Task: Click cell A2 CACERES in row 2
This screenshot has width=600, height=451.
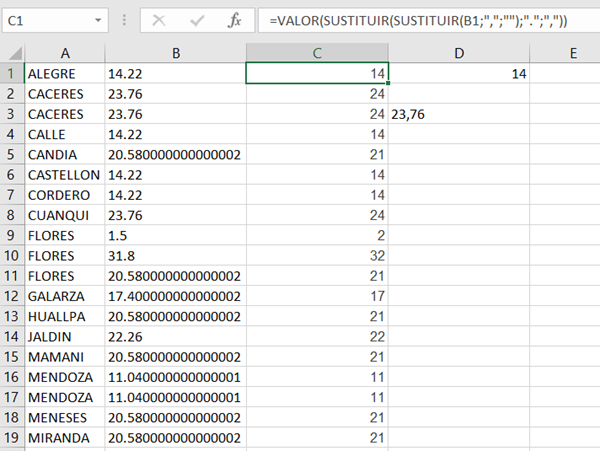Action: pos(65,94)
